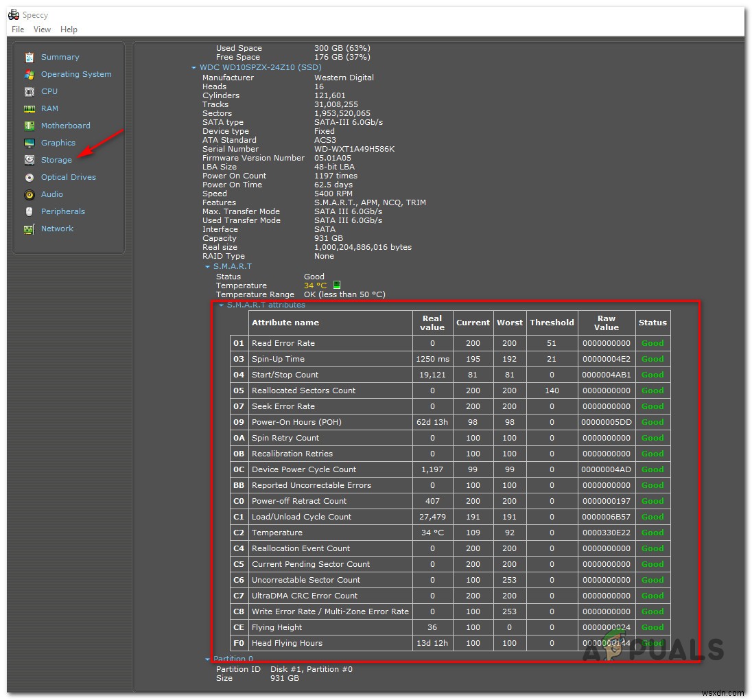Select the Audio speaker icon
The width and height of the screenshot is (752, 700).
click(x=29, y=194)
